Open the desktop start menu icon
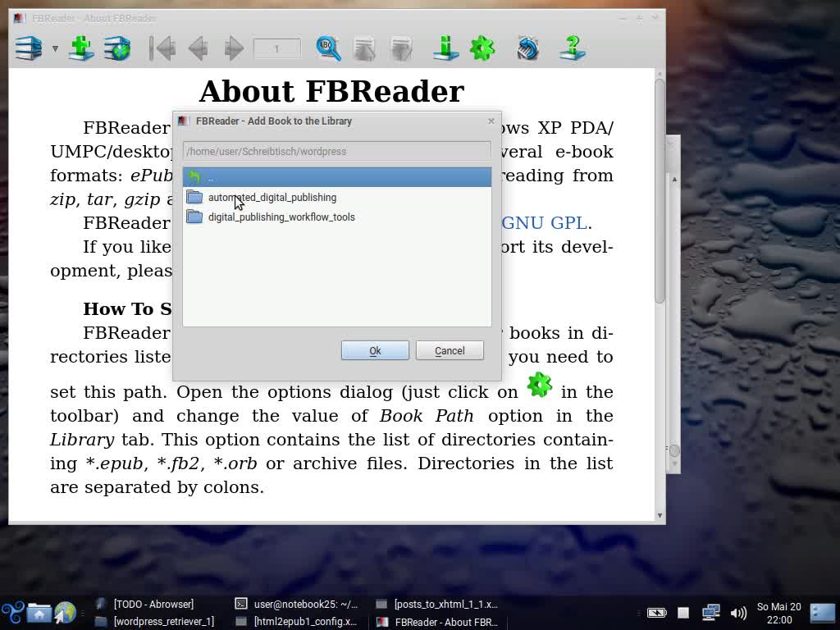The image size is (840, 630). [13, 613]
